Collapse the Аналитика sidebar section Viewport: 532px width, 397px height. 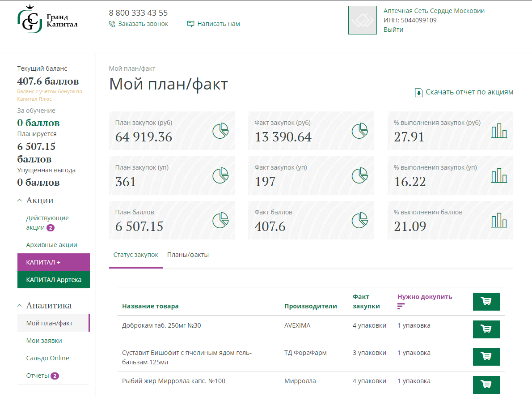(x=20, y=306)
